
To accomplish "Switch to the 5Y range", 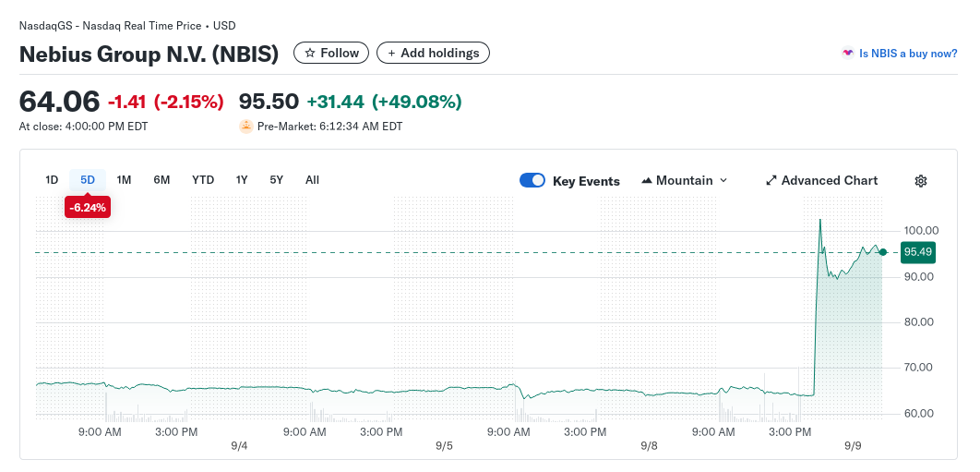I will coord(277,180).
